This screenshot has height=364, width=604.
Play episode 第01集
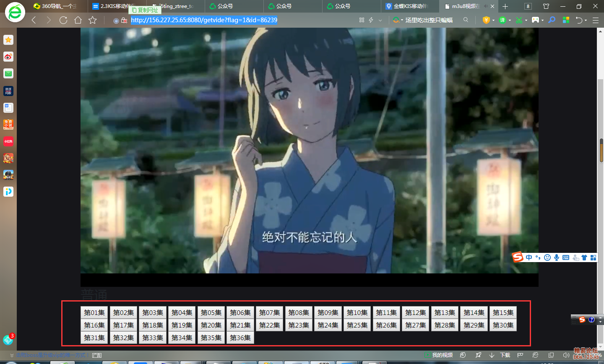tap(94, 312)
